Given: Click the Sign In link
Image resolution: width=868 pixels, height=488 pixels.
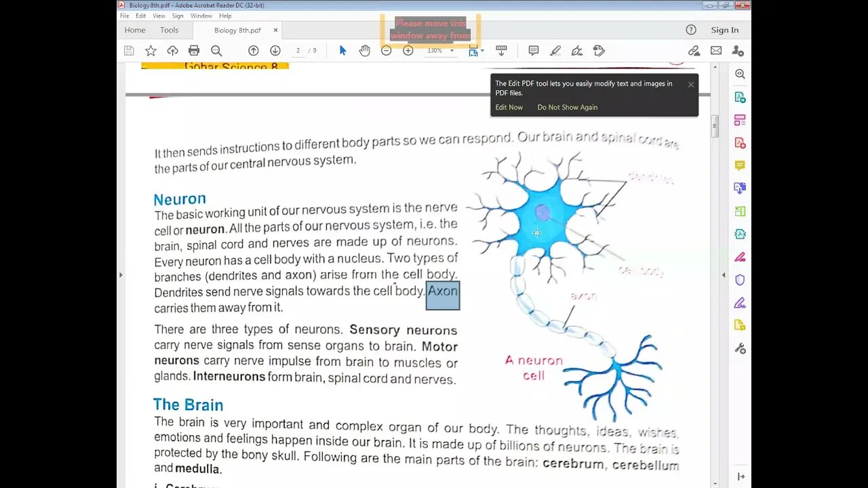Looking at the screenshot, I should (725, 30).
